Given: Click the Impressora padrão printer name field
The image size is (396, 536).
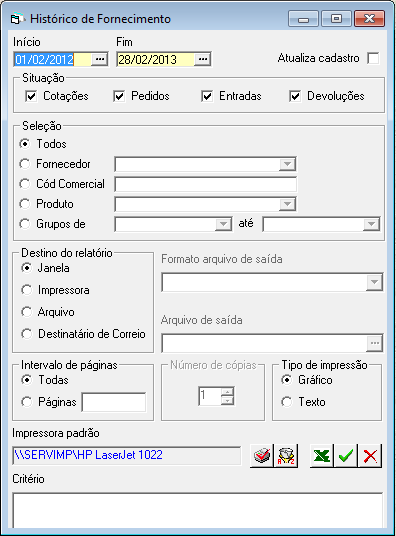Looking at the screenshot, I should (127, 456).
